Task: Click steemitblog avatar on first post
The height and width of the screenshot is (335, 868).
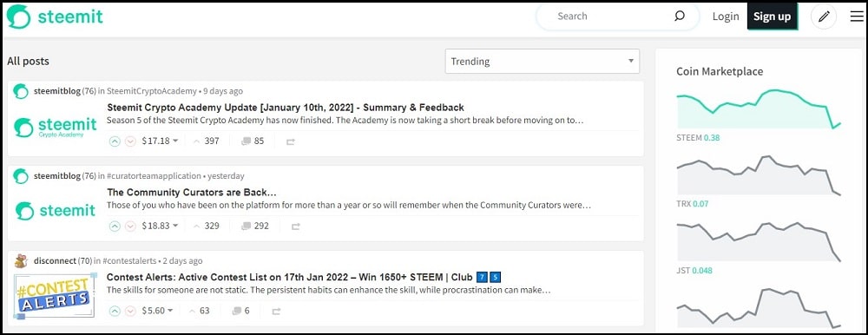Action: click(x=21, y=91)
